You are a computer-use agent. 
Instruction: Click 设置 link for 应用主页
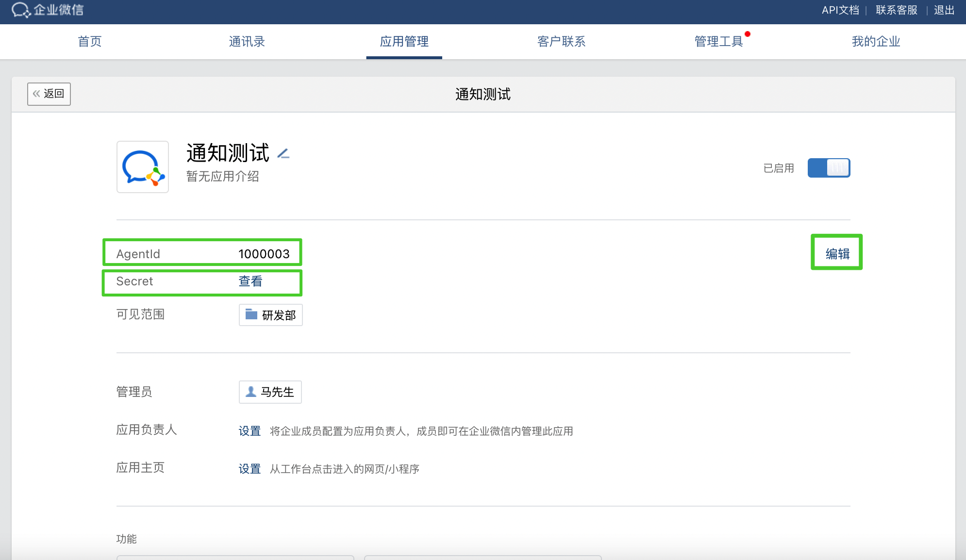250,469
